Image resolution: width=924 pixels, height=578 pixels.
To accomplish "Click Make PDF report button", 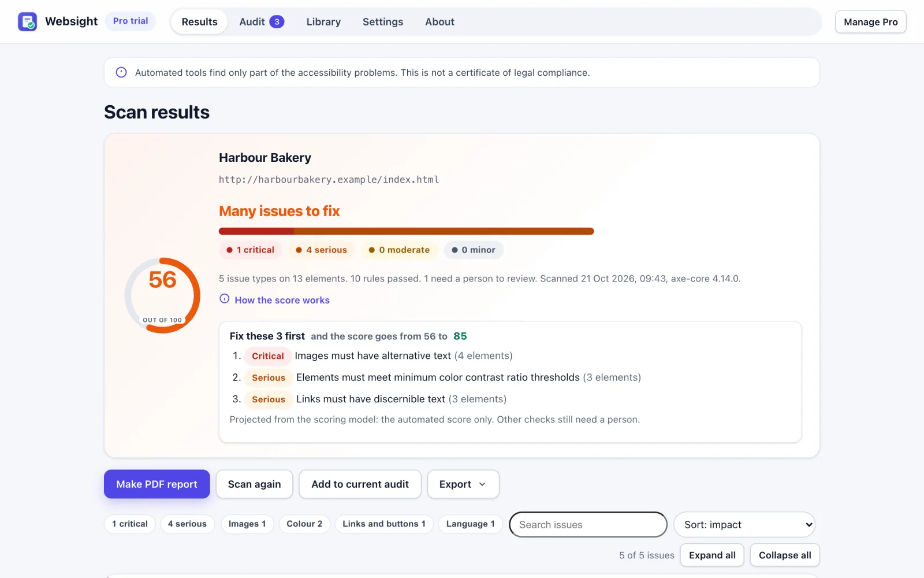I will pyautogui.click(x=157, y=484).
